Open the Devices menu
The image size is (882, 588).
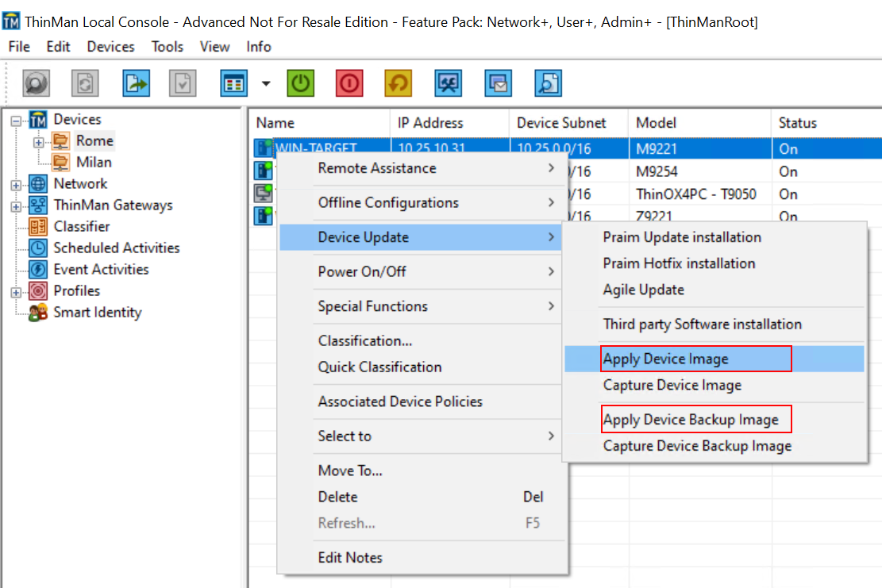click(111, 47)
